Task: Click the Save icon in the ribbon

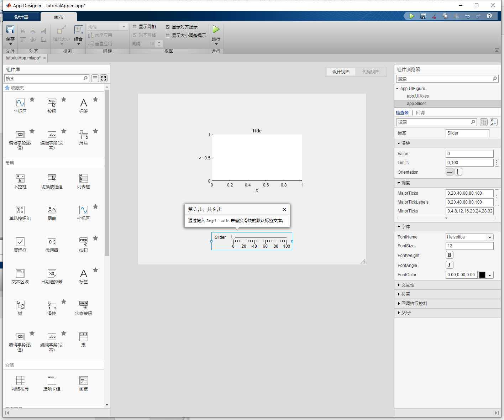Action: point(10,30)
